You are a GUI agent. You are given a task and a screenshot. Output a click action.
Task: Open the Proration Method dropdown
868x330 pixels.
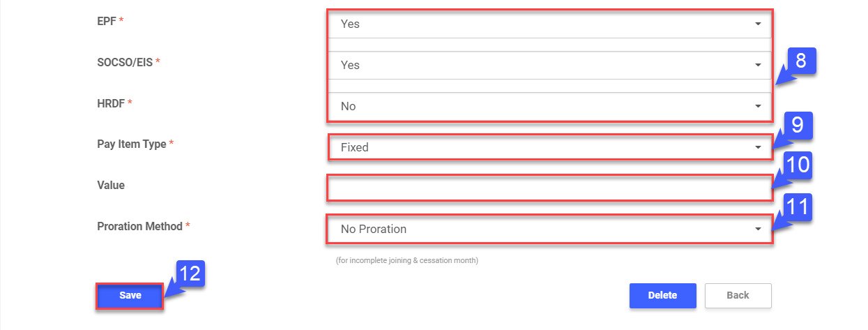coord(549,229)
